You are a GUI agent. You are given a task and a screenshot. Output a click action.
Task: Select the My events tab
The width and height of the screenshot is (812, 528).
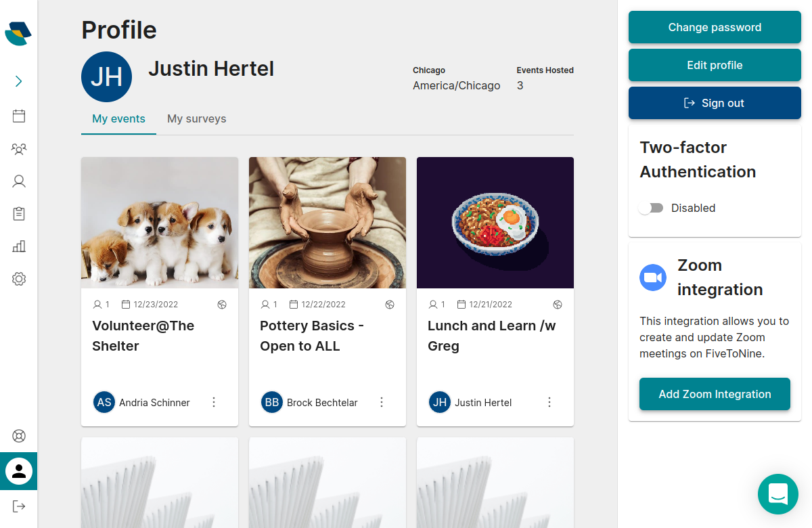coord(118,119)
